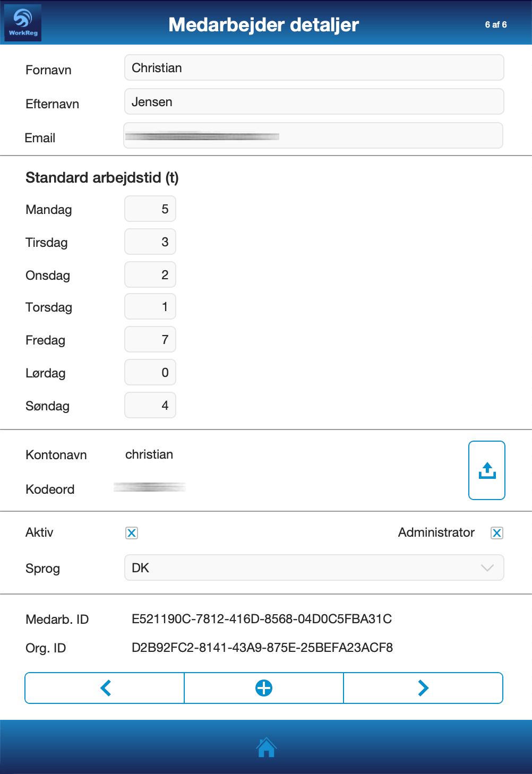Select the Efternavn field with Jensen

pos(314,102)
